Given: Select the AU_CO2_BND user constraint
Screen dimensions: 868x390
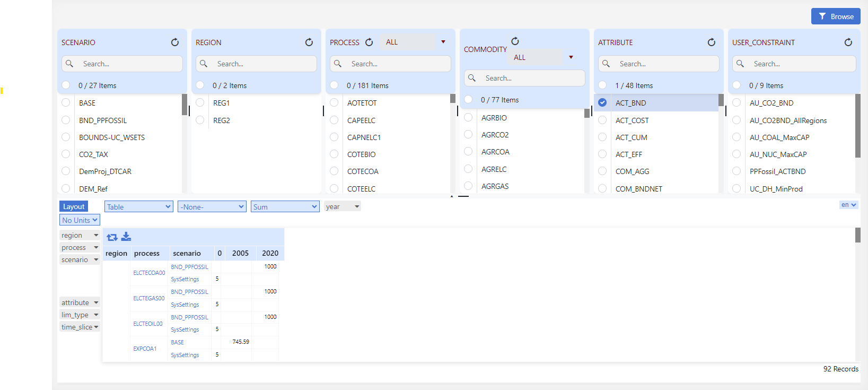Looking at the screenshot, I should pyautogui.click(x=737, y=103).
